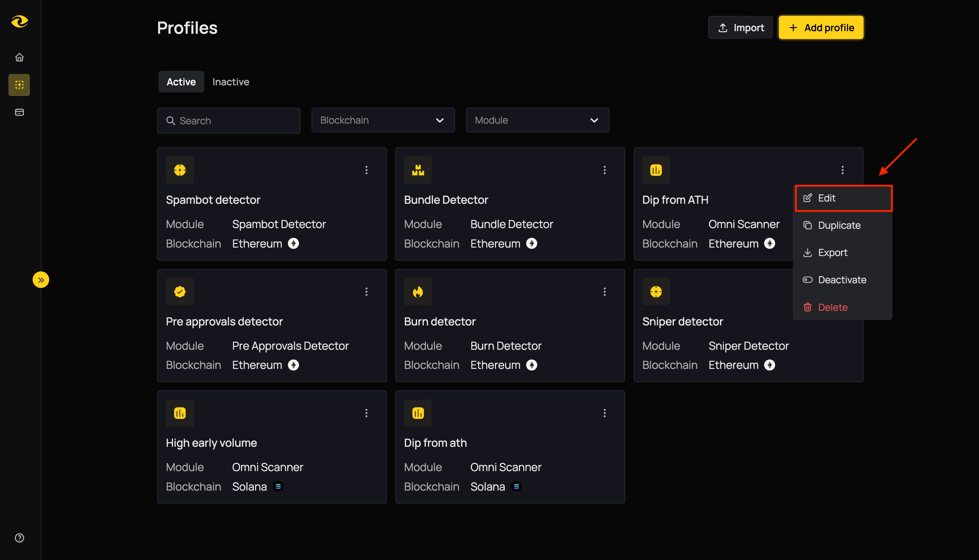Click the Spambot detector target icon

[180, 170]
